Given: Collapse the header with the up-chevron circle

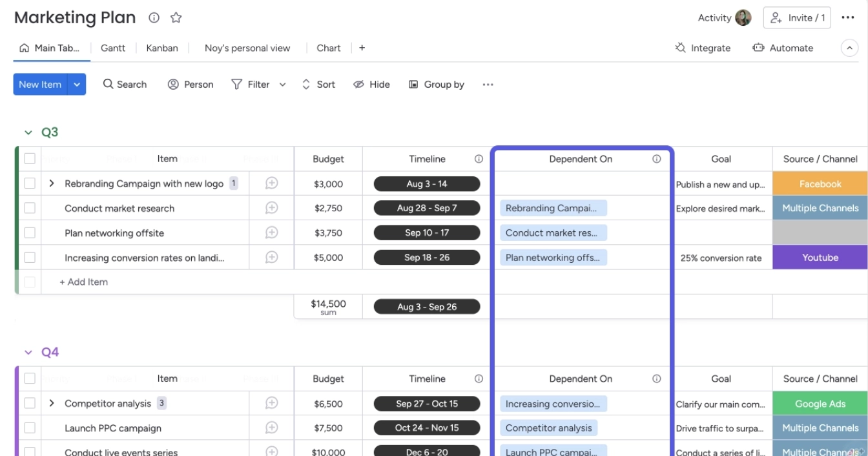Looking at the screenshot, I should pos(849,48).
